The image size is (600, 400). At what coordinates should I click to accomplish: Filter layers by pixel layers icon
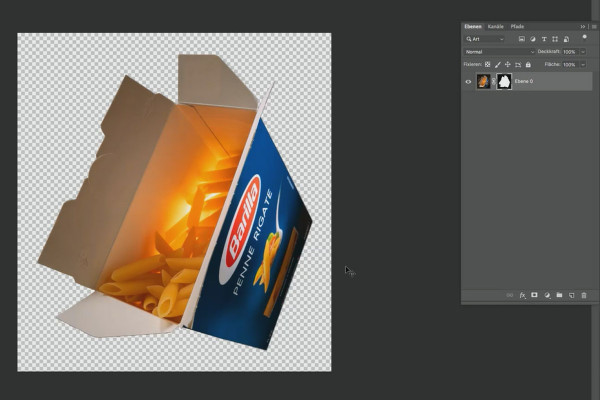point(522,39)
